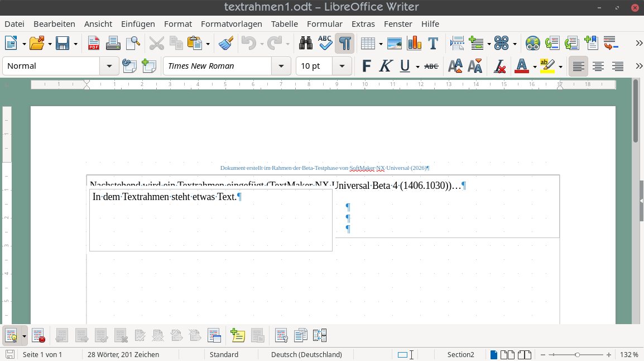Open the Einfügen menu
Image resolution: width=644 pixels, height=361 pixels.
pos(138,24)
